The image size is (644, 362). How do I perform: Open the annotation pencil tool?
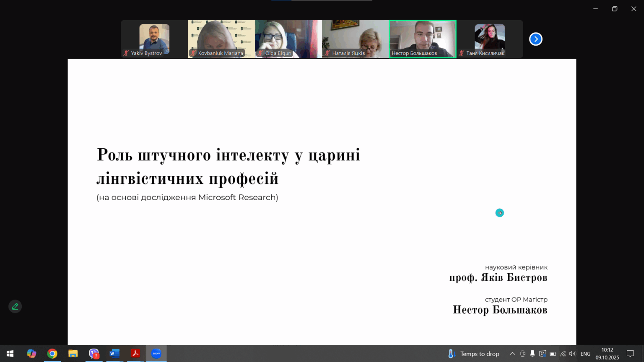click(x=15, y=306)
